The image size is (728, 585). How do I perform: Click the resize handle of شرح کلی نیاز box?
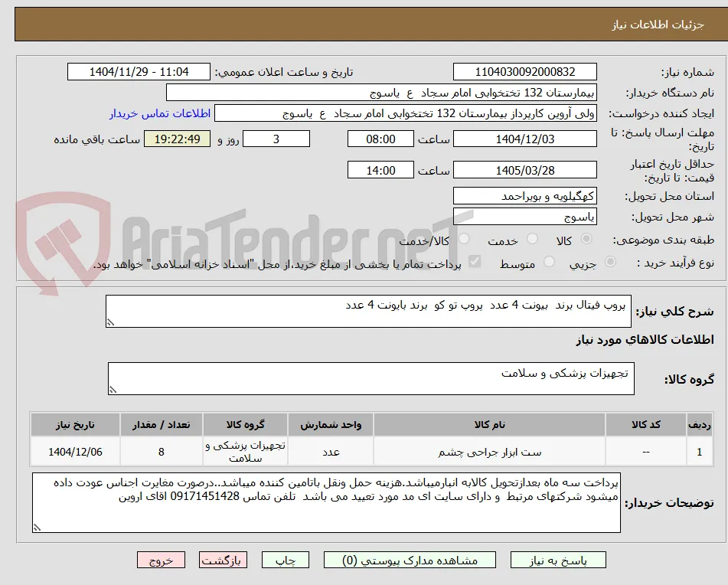pyautogui.click(x=110, y=322)
